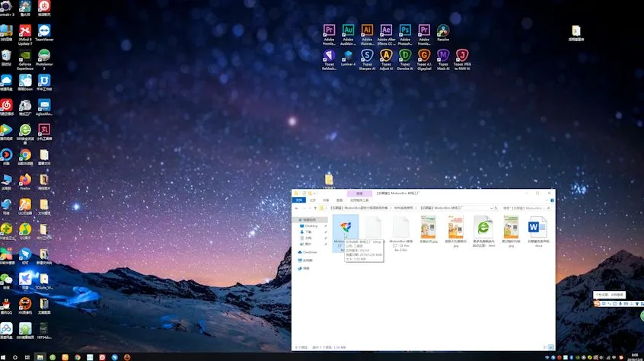The image size is (644, 361).
Task: Open the Recycle Bin desktop icon
Action: tap(6, 57)
